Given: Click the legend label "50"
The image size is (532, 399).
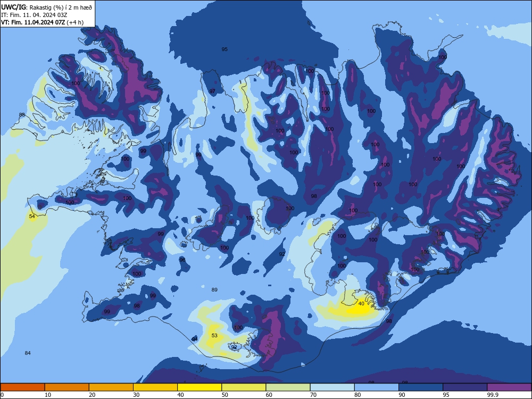Looking at the screenshot, I should (225, 395).
